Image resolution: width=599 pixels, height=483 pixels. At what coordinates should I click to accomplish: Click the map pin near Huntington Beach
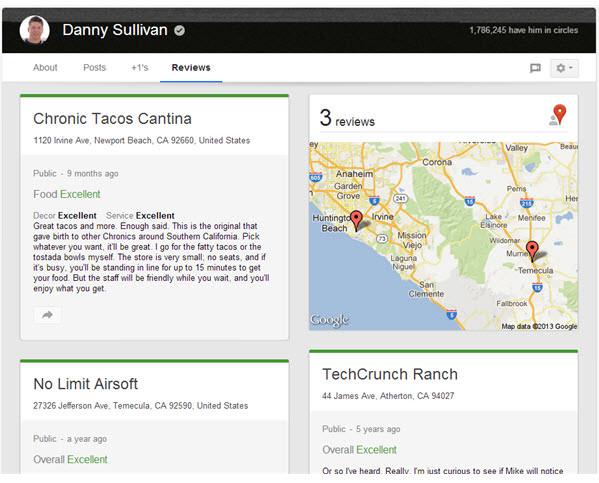click(356, 221)
